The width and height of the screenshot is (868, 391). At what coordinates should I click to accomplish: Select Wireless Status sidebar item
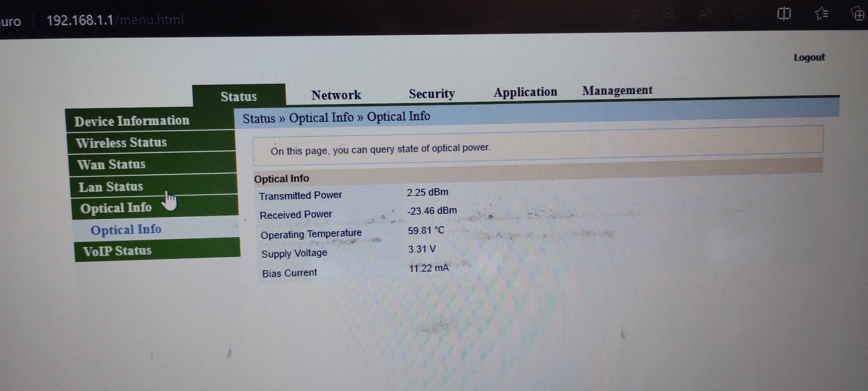tap(121, 143)
